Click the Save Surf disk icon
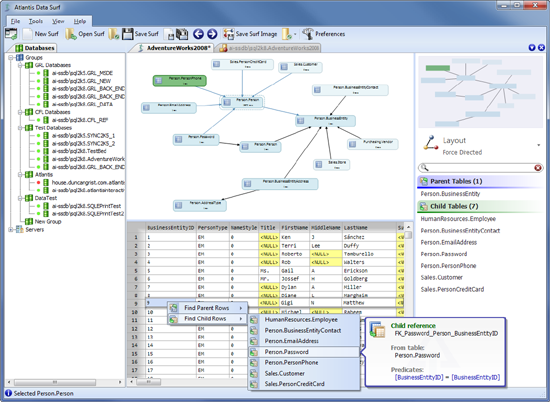The image size is (550, 402). 128,34
